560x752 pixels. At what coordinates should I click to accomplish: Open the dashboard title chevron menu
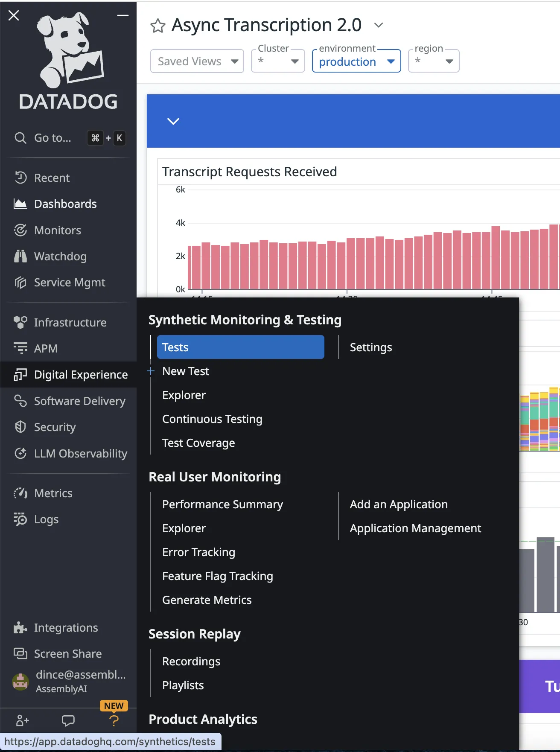pos(378,25)
